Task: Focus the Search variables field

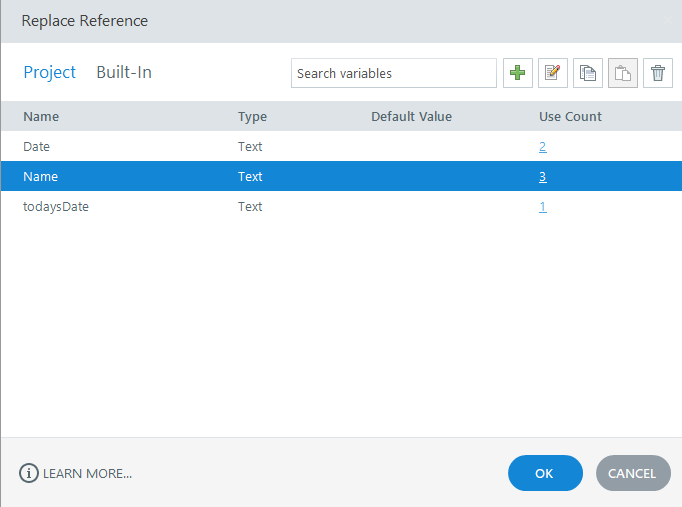Action: 394,73
